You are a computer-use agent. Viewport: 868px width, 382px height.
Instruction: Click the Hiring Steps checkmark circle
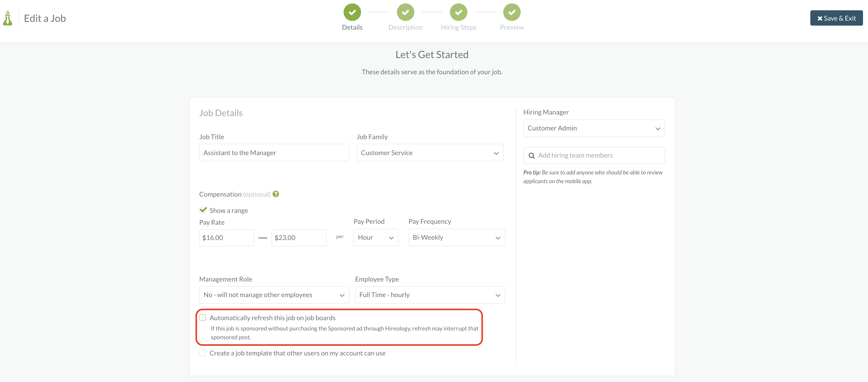point(459,12)
